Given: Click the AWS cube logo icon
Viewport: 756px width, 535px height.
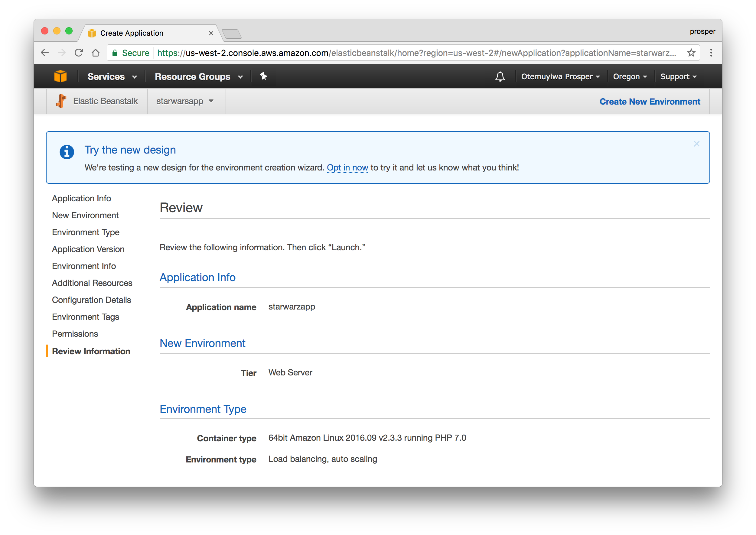Looking at the screenshot, I should pyautogui.click(x=60, y=76).
